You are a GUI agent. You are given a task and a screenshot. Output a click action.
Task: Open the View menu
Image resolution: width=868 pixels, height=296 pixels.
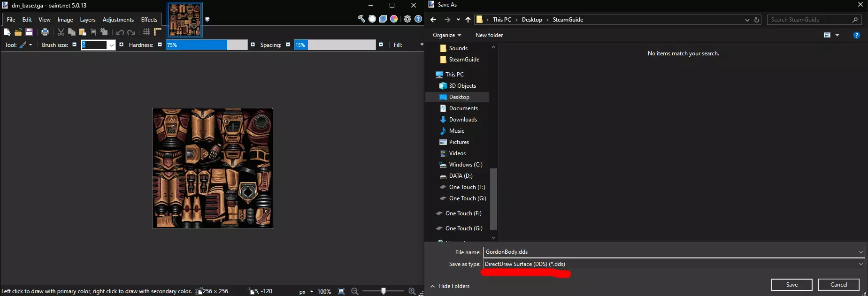coord(45,19)
